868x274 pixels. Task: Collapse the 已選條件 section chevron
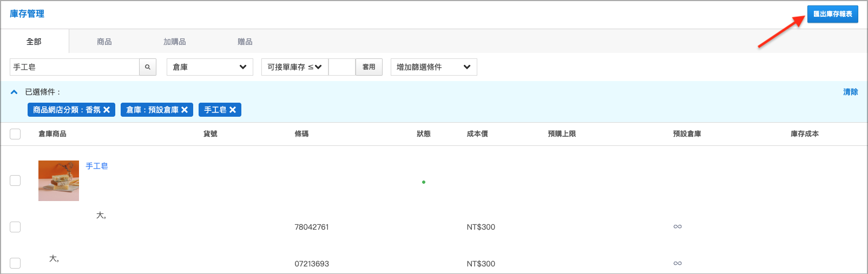[14, 92]
